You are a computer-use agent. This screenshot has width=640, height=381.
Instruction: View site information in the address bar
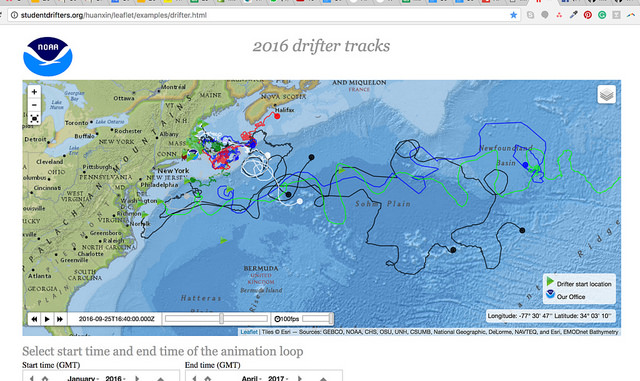point(14,15)
